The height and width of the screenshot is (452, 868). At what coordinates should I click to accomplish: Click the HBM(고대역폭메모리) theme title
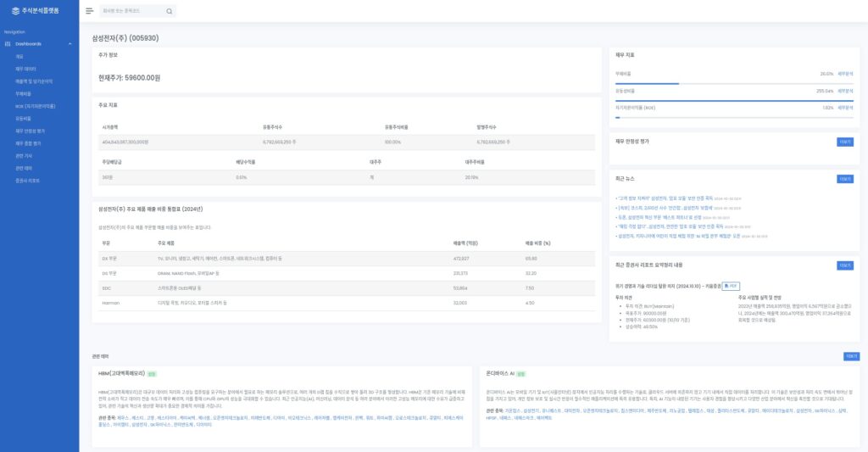pyautogui.click(x=121, y=373)
